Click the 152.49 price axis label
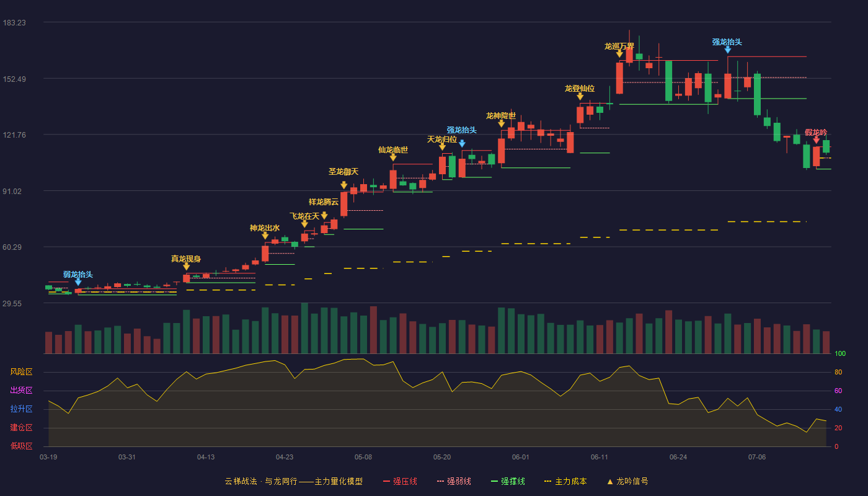The image size is (868, 496). click(x=14, y=79)
